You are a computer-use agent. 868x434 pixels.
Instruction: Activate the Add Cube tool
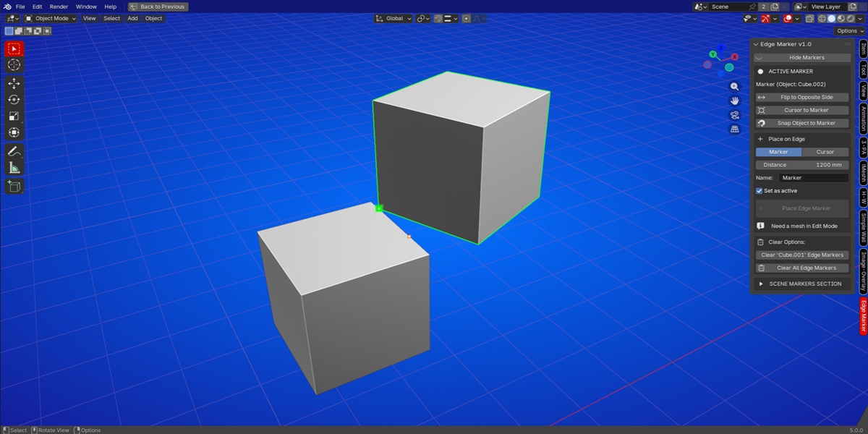click(14, 187)
